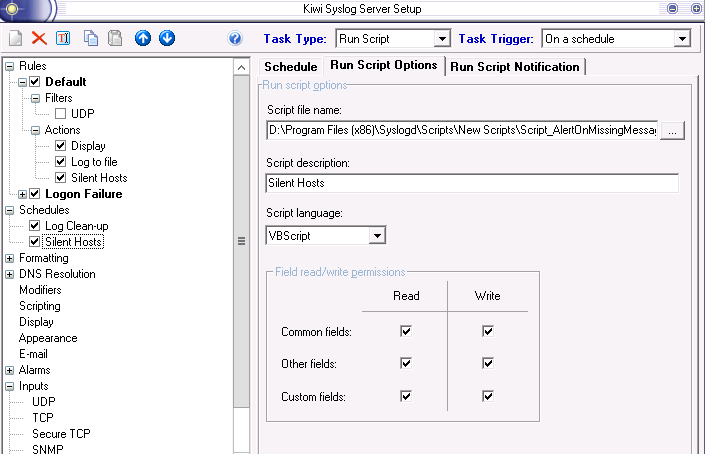Screen dimensions: 705x454
Task: Click the Script description field
Action: 472,183
